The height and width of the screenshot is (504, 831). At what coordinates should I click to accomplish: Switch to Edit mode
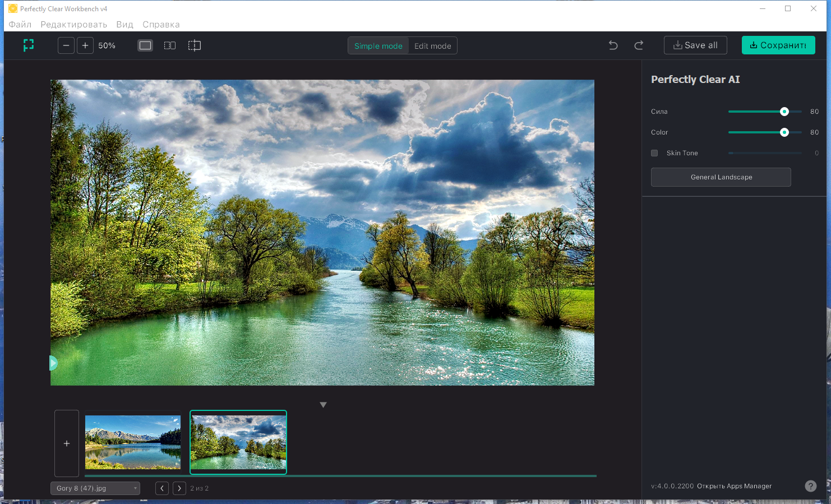pyautogui.click(x=433, y=46)
